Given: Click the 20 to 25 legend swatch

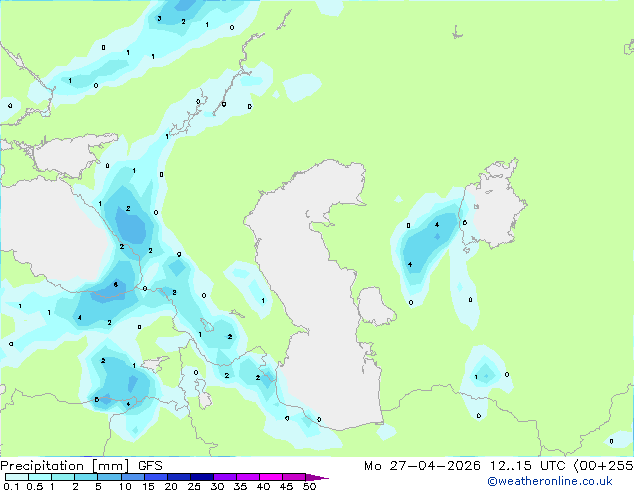Looking at the screenshot, I should point(178,477).
